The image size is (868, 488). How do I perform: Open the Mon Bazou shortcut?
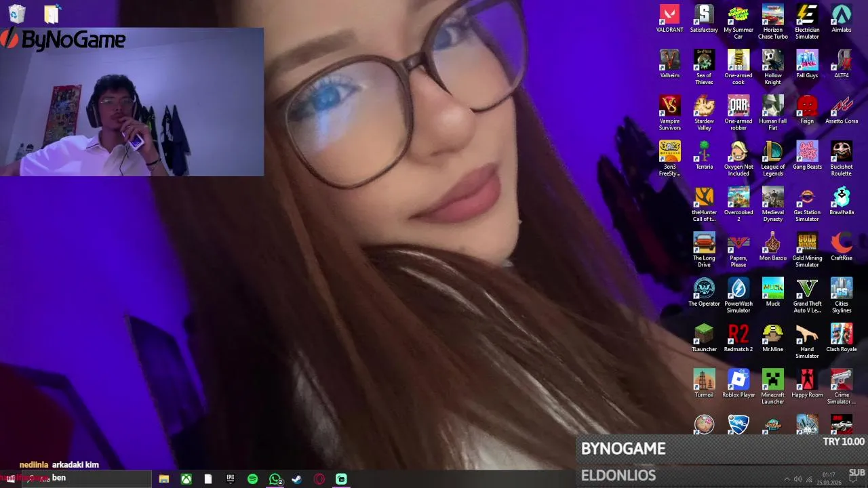(772, 245)
